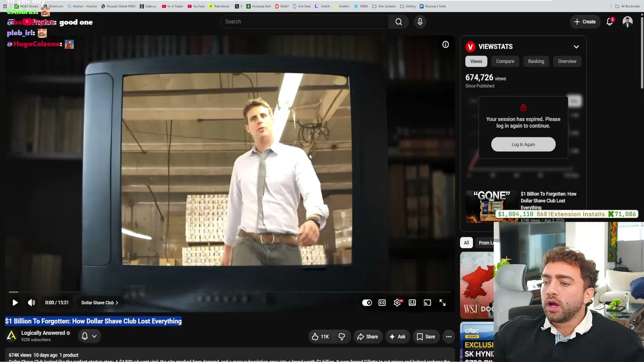
Task: Dislike the video
Action: 342,337
